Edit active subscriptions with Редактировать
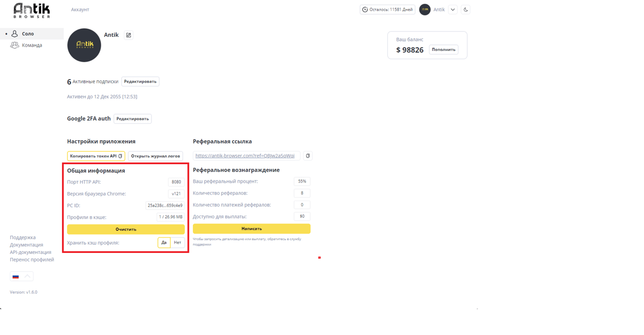Screen dimensions: 644x335 pos(140,82)
